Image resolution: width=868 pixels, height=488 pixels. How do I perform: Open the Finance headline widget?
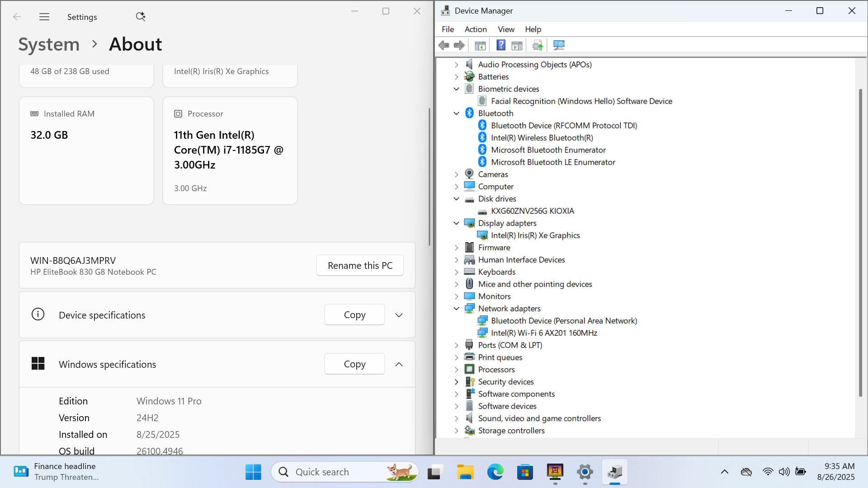point(57,472)
